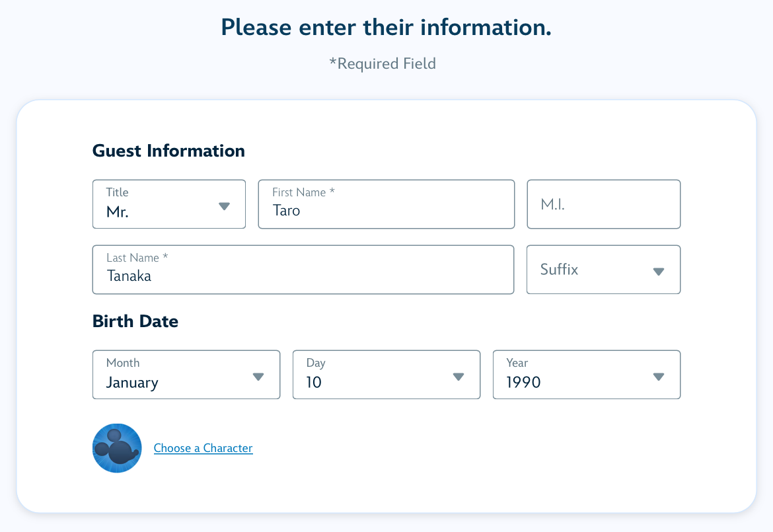
Task: Click the Year field's down arrow
Action: point(659,377)
